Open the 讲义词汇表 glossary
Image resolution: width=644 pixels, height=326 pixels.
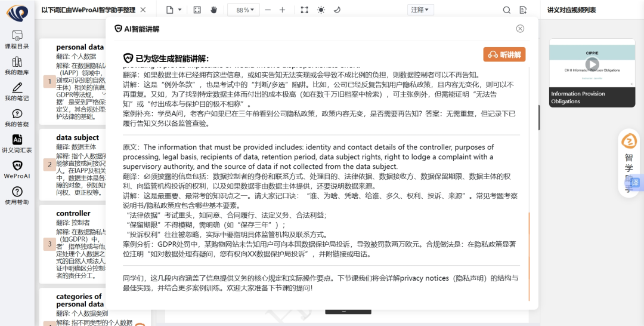[17, 143]
